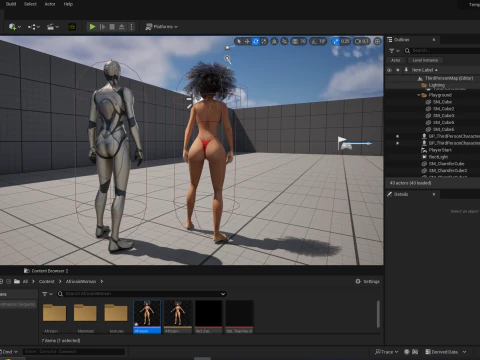
Task: Choose the Select Objects cursor tool in viewport
Action: click(x=239, y=41)
